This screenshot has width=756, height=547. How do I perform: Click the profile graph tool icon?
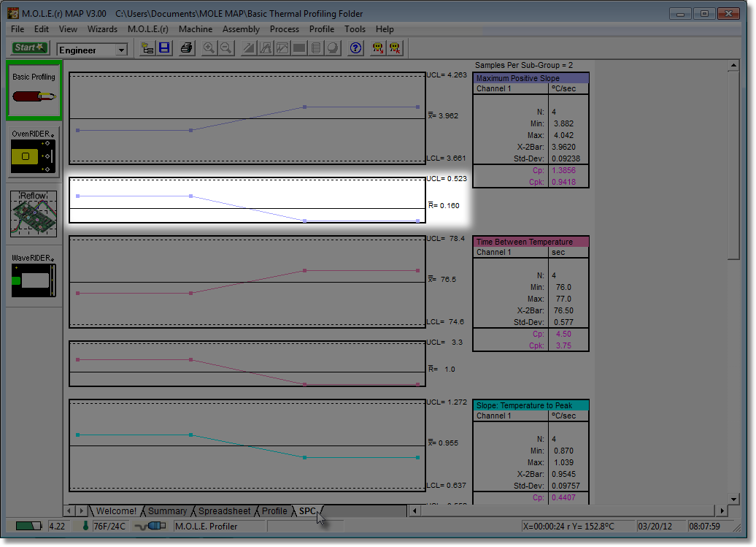tap(282, 48)
